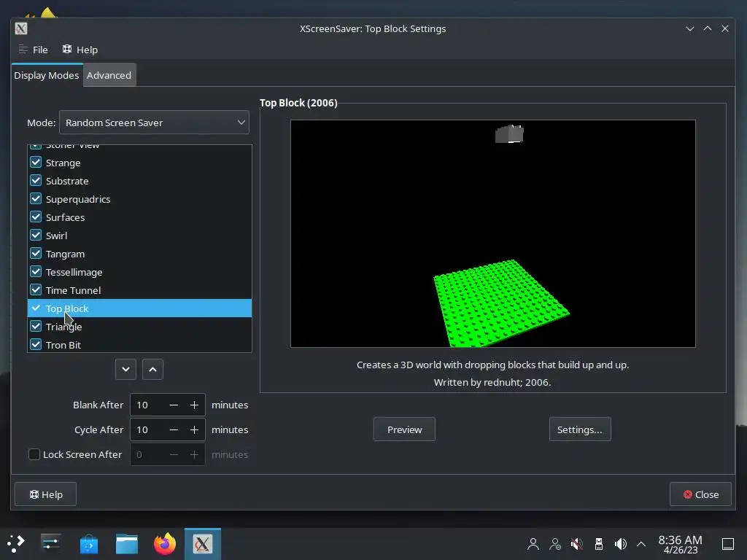
Task: Uncheck the Substrate screensaver checkbox
Action: [36, 181]
